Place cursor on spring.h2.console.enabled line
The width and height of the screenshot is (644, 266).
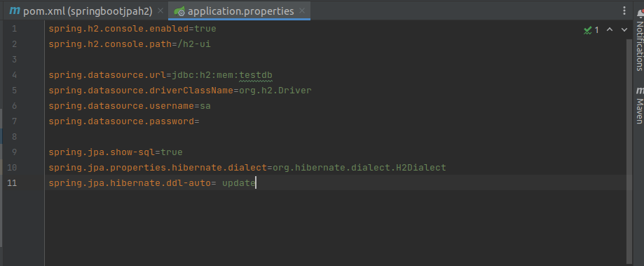(132, 29)
